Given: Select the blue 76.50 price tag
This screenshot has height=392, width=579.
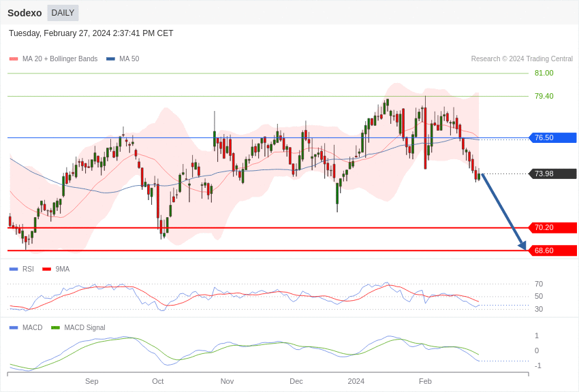Looking at the screenshot, I should pos(552,137).
